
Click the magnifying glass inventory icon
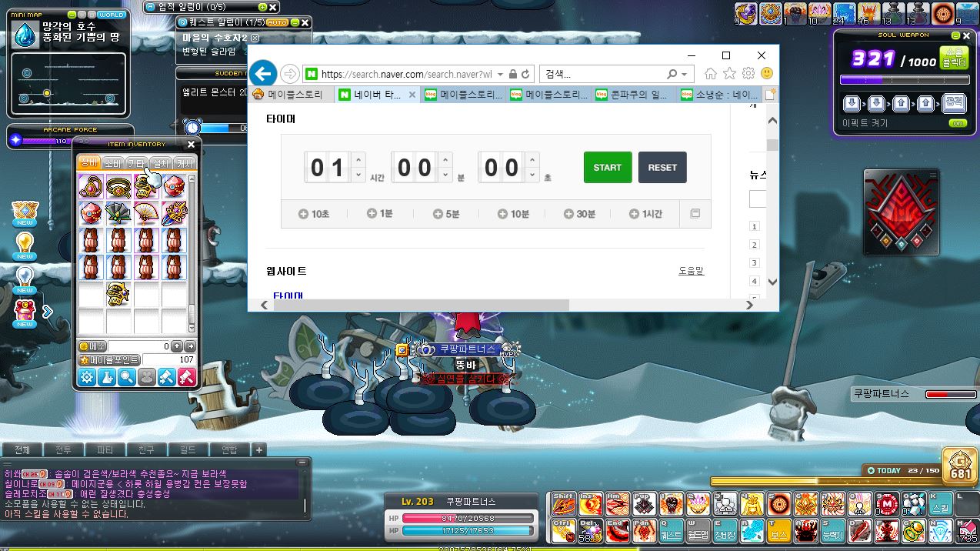tap(127, 377)
